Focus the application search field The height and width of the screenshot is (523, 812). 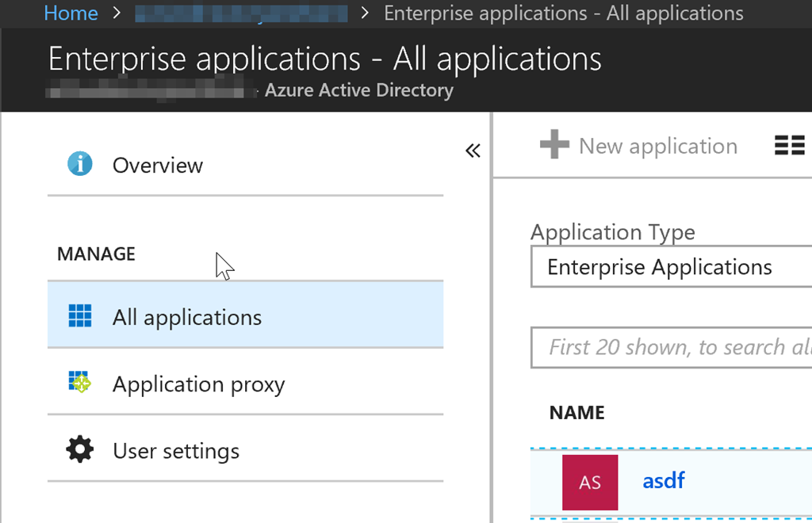pyautogui.click(x=672, y=348)
